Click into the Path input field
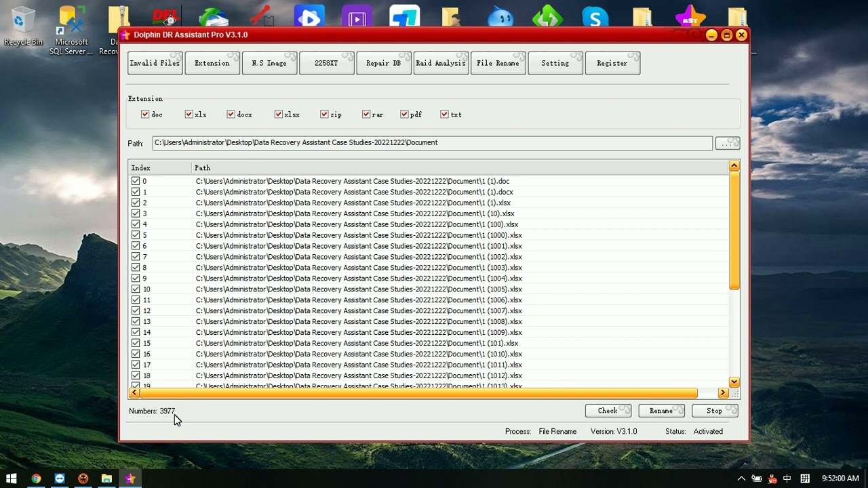Viewport: 868px width, 488px height. tap(432, 143)
